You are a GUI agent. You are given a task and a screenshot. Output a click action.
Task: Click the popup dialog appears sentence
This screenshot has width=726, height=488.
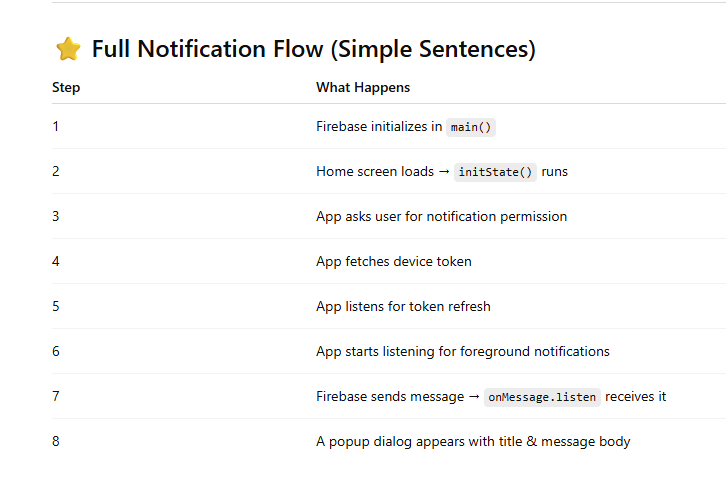(473, 441)
